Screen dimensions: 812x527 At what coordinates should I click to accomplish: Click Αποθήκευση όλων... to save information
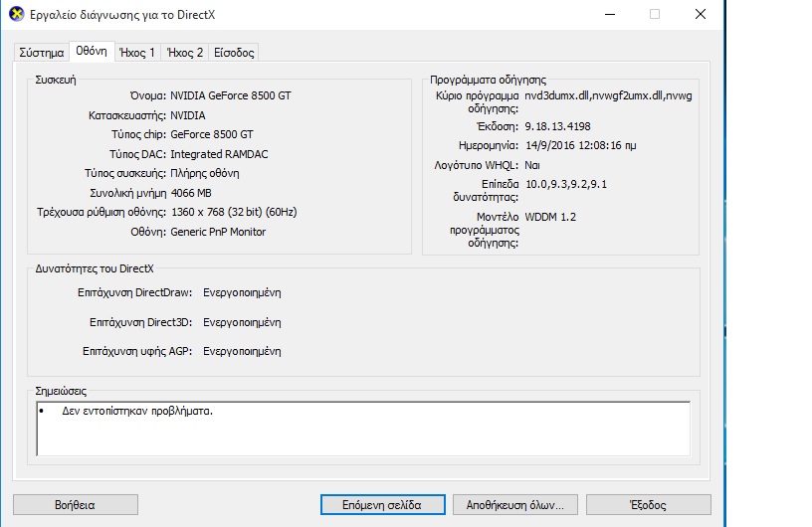(x=514, y=504)
